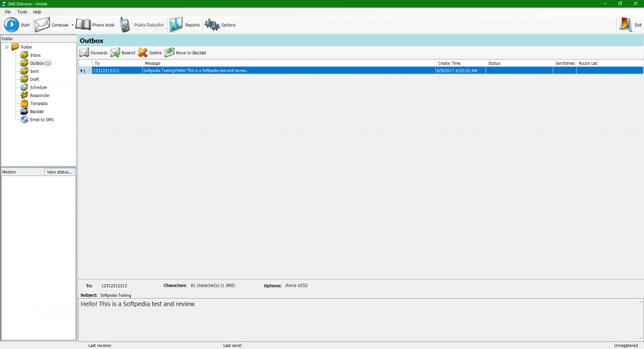Click the View status button
Viewport: 644px width, 349px height.
coord(60,172)
